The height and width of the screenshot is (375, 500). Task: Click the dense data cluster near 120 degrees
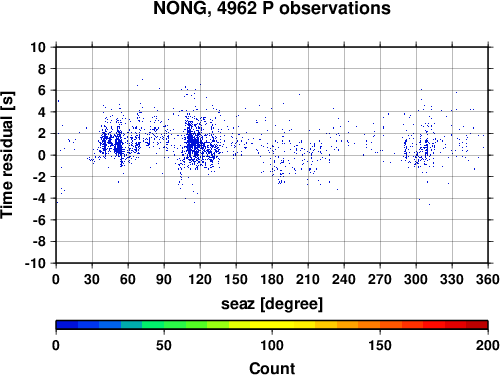197,143
